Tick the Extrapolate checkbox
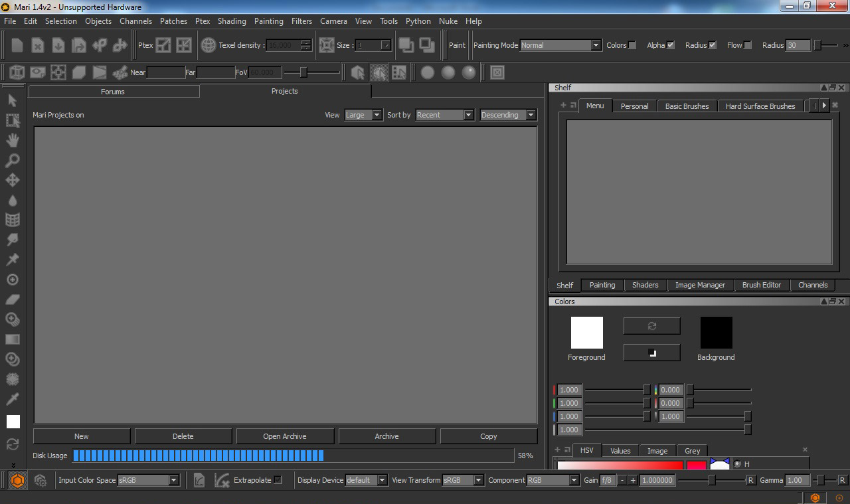Viewport: 850px width, 504px height. point(278,479)
